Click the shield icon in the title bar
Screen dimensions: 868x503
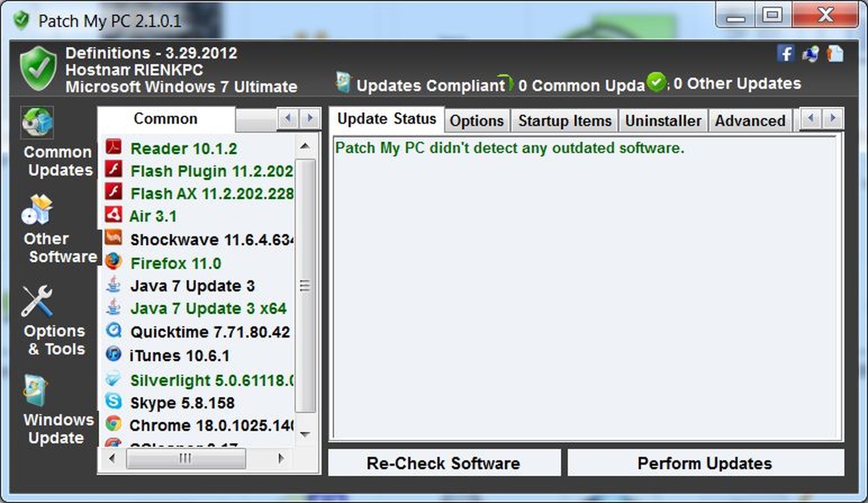pos(21,20)
